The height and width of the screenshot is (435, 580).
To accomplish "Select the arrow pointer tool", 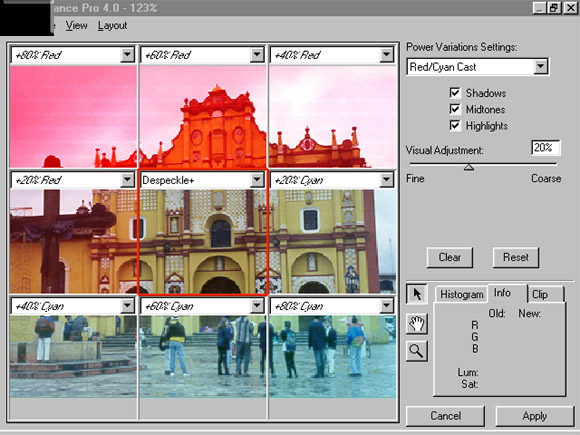I will coord(417,294).
